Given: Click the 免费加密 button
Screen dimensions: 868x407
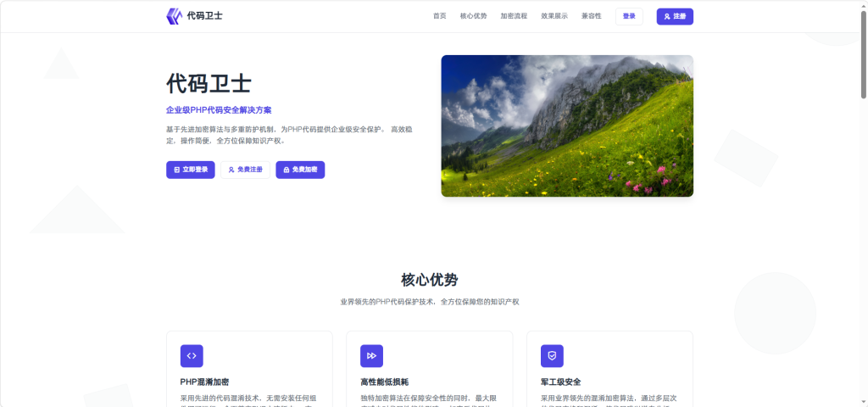Looking at the screenshot, I should [x=300, y=170].
